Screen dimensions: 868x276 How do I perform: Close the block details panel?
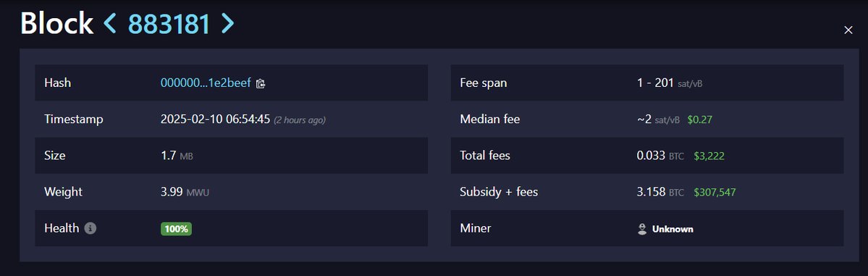[848, 30]
